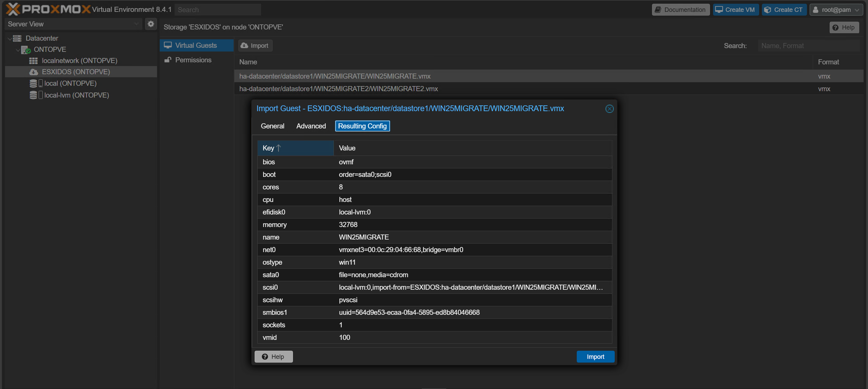Open the Permissions panel

(197, 60)
